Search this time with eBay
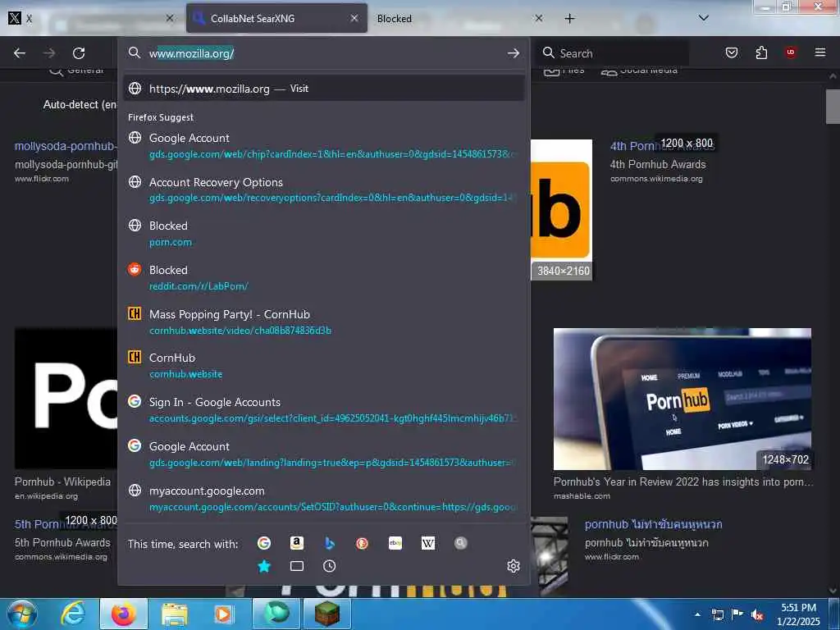Screen dimensions: 840x630 (x=395, y=543)
